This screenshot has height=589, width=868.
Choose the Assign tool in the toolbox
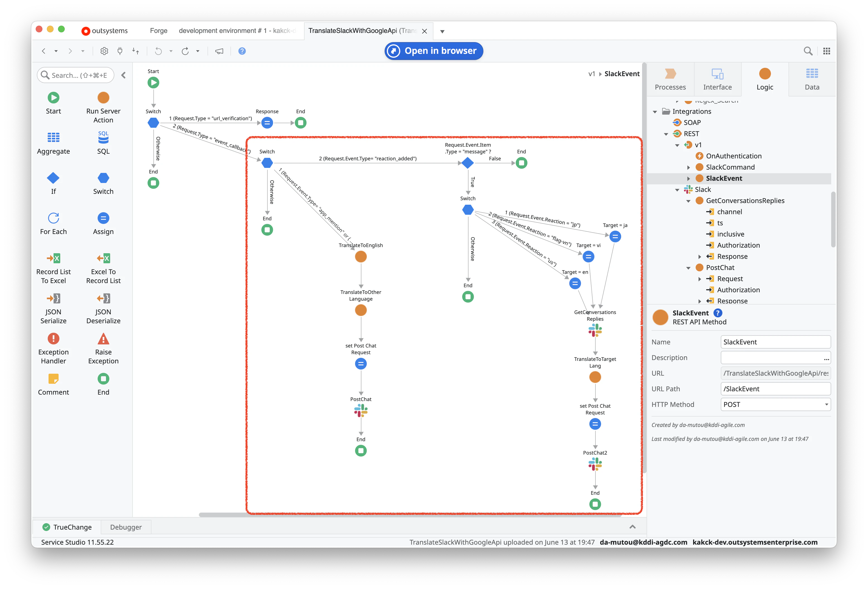(x=103, y=224)
